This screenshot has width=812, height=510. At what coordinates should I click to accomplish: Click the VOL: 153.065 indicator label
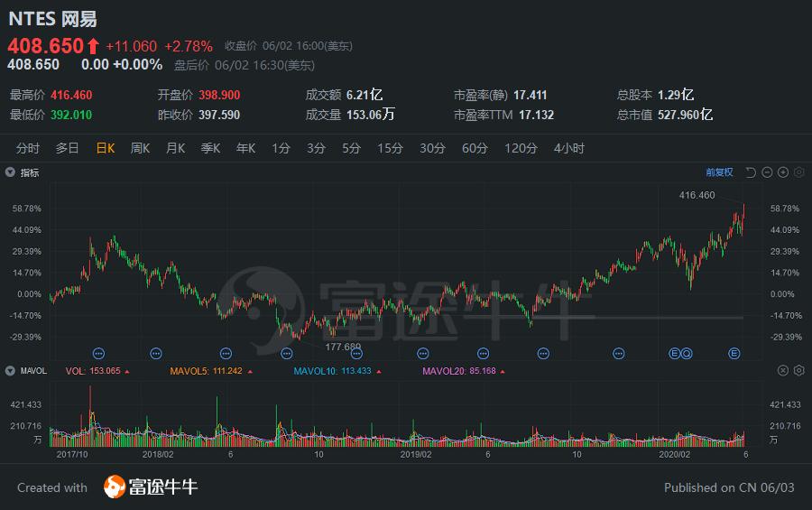(93, 371)
